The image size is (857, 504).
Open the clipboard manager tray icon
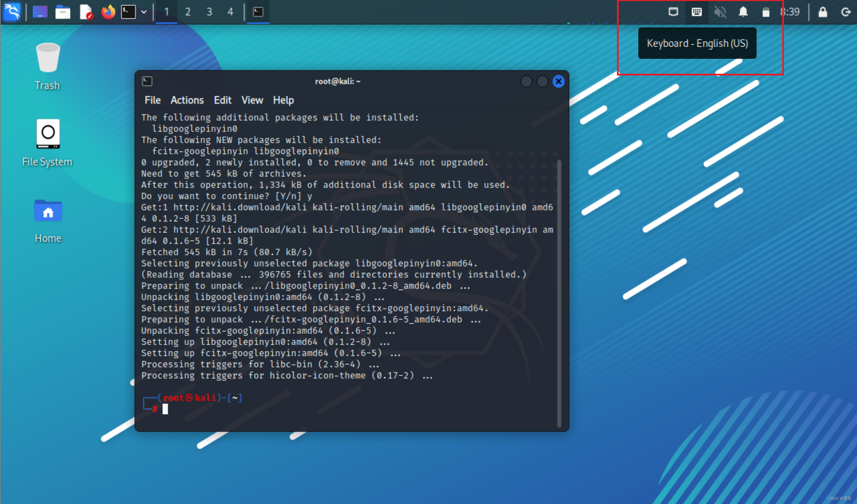(766, 12)
